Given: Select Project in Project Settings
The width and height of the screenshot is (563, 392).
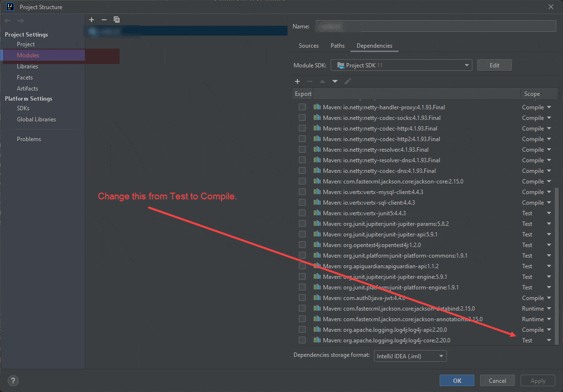Looking at the screenshot, I should pos(26,44).
